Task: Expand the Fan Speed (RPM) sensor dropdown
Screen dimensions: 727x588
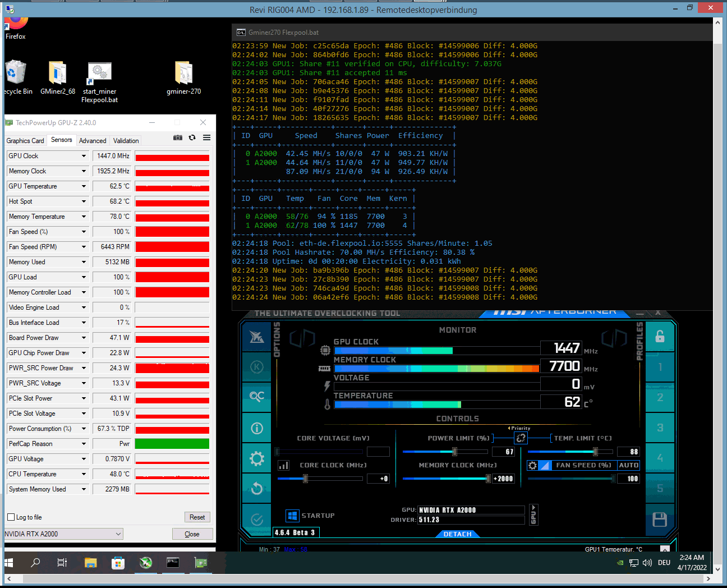Action: pos(84,247)
